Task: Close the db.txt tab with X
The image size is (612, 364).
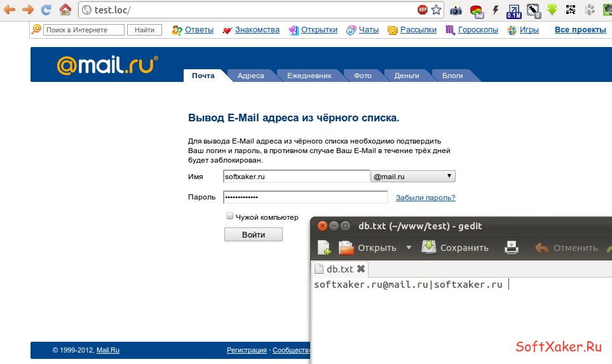Action: point(361,269)
